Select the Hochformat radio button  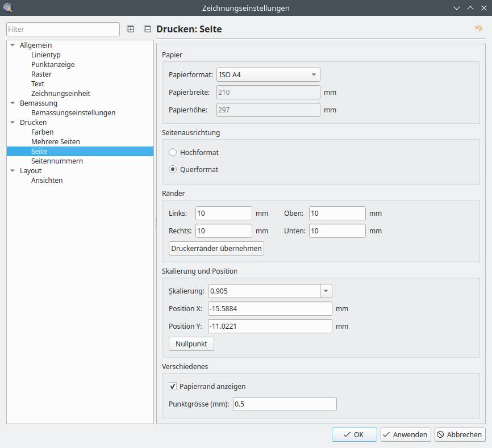click(173, 152)
